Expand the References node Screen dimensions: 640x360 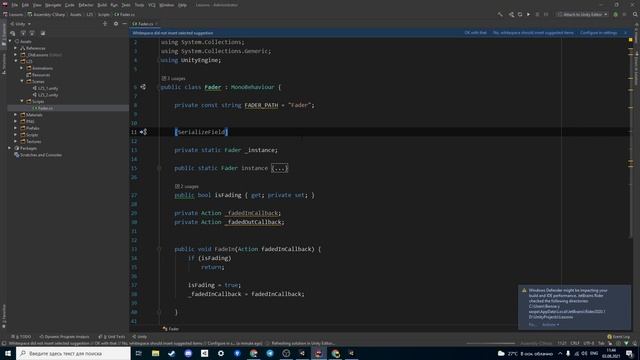16,48
